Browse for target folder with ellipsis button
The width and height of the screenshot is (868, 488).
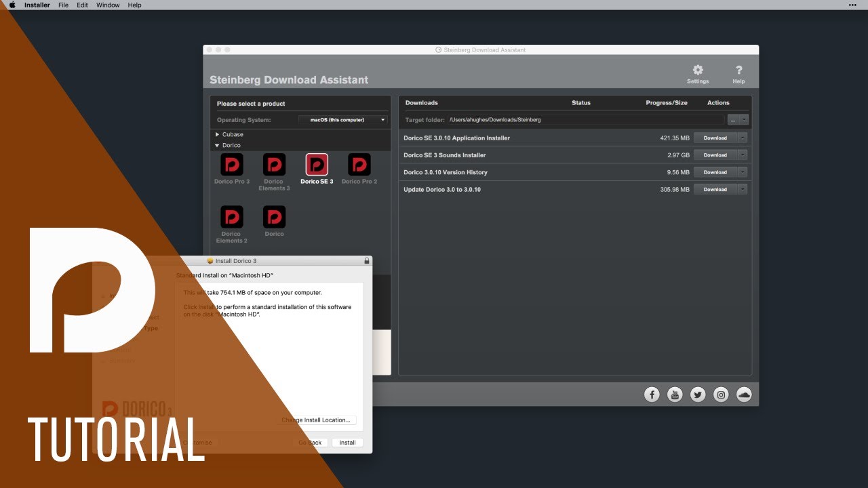733,120
